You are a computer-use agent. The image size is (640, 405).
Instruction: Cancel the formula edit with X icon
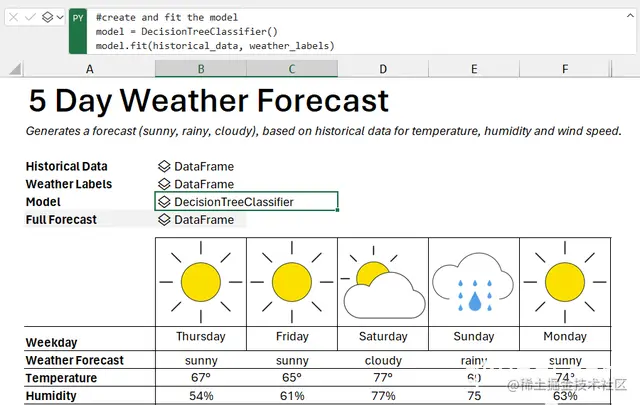point(13,17)
